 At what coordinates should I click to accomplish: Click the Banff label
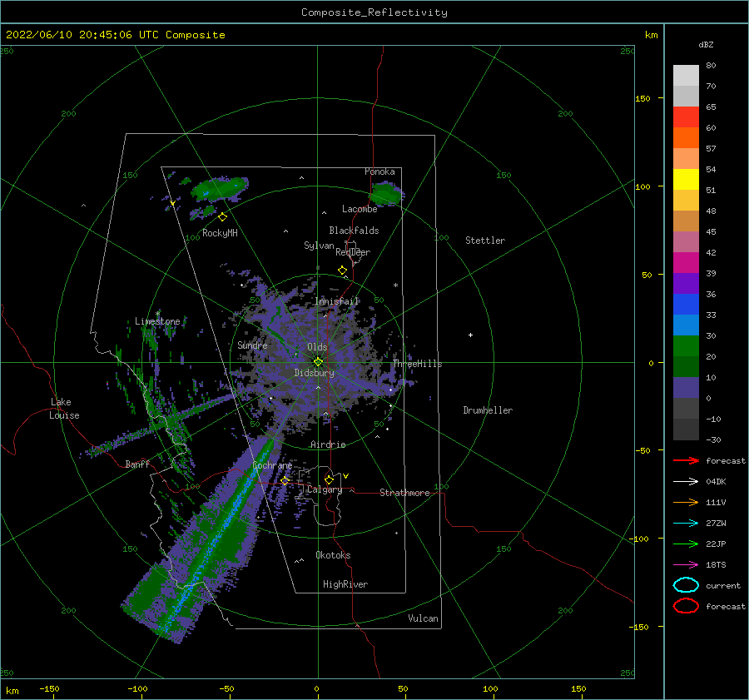pos(137,464)
